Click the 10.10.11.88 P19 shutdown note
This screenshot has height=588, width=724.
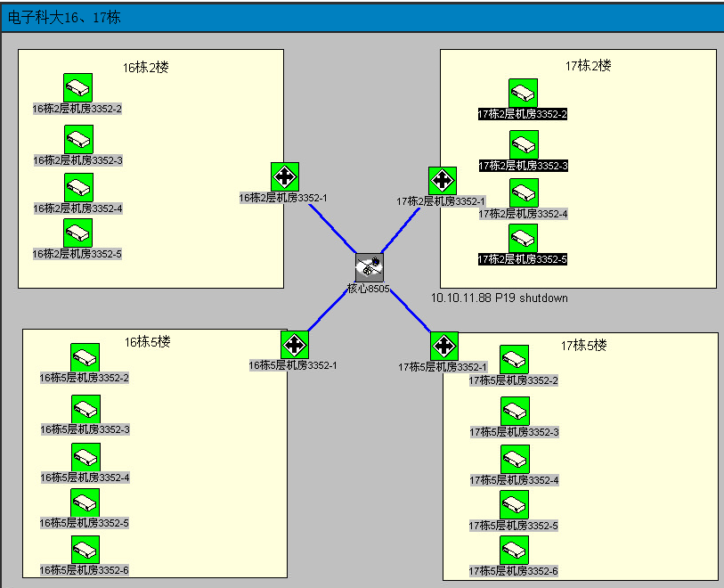499,298
